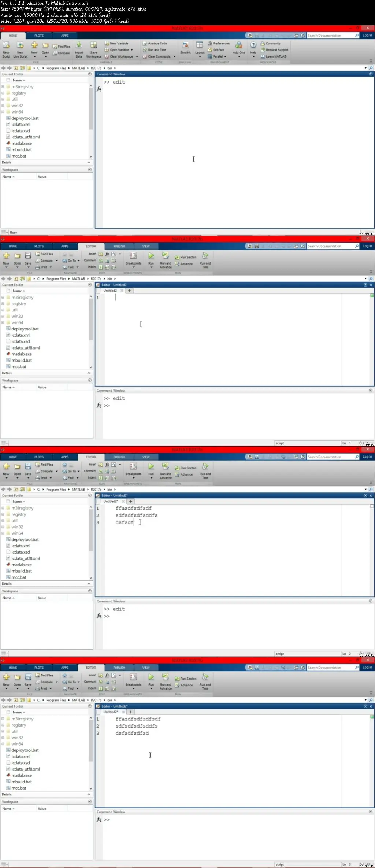Open the VIEW tab above the empty Untitled2 editor
The width and height of the screenshot is (375, 868).
[x=146, y=246]
